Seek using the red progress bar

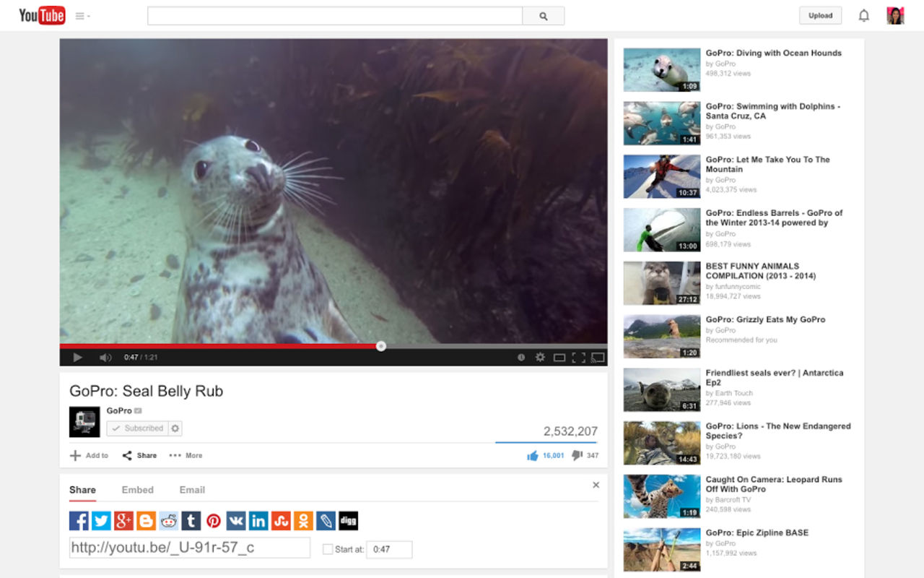289,346
